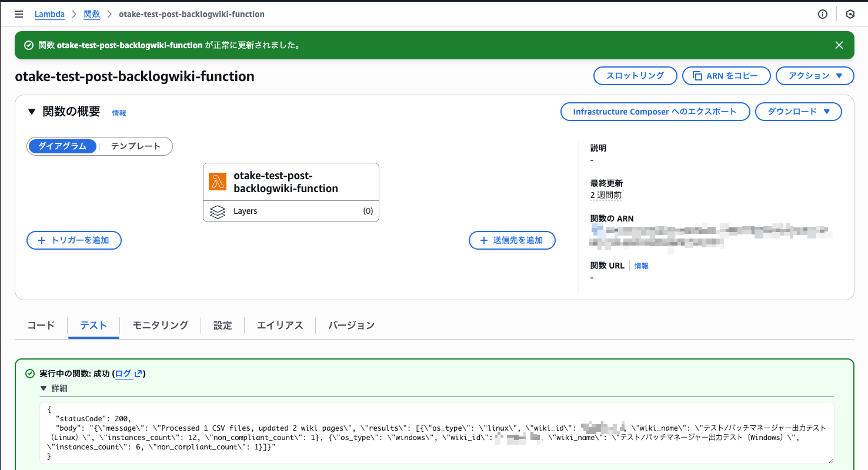The width and height of the screenshot is (868, 470).
Task: Dismiss the green success notification banner
Action: pos(839,45)
